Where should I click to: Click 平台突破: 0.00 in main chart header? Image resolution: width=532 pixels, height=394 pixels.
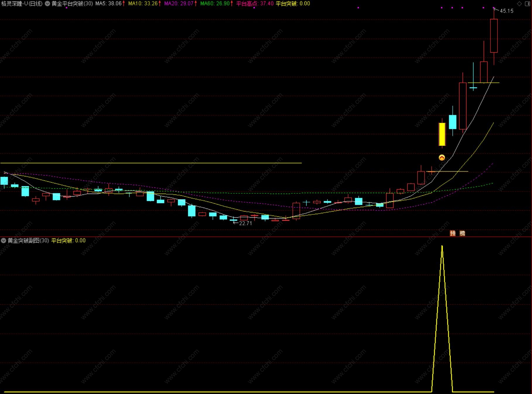(x=293, y=4)
